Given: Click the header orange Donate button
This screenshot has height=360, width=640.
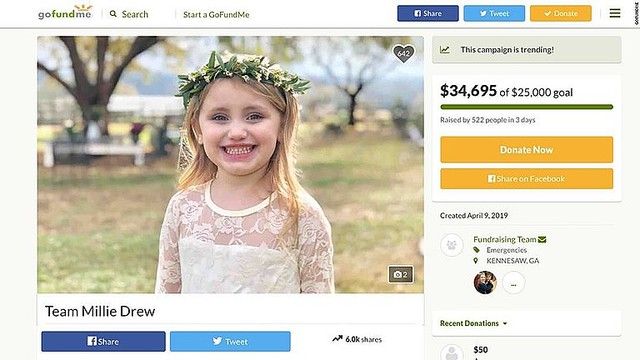Looking at the screenshot, I should point(561,13).
